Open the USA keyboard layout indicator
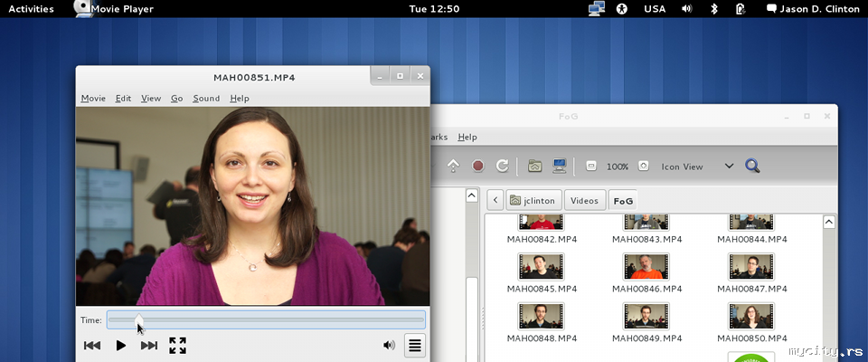 click(655, 9)
